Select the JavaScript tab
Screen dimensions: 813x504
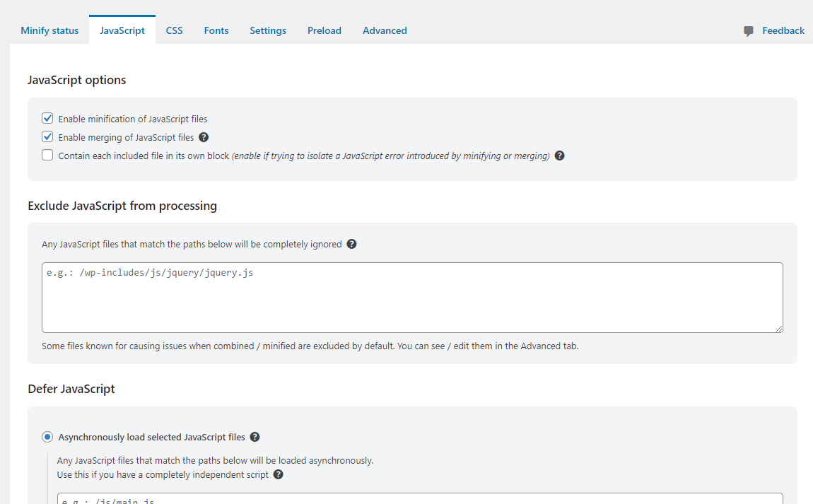(122, 30)
